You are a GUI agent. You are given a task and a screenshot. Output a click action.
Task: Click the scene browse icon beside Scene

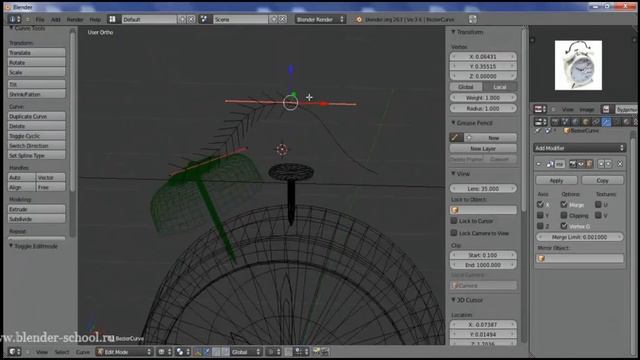click(204, 19)
